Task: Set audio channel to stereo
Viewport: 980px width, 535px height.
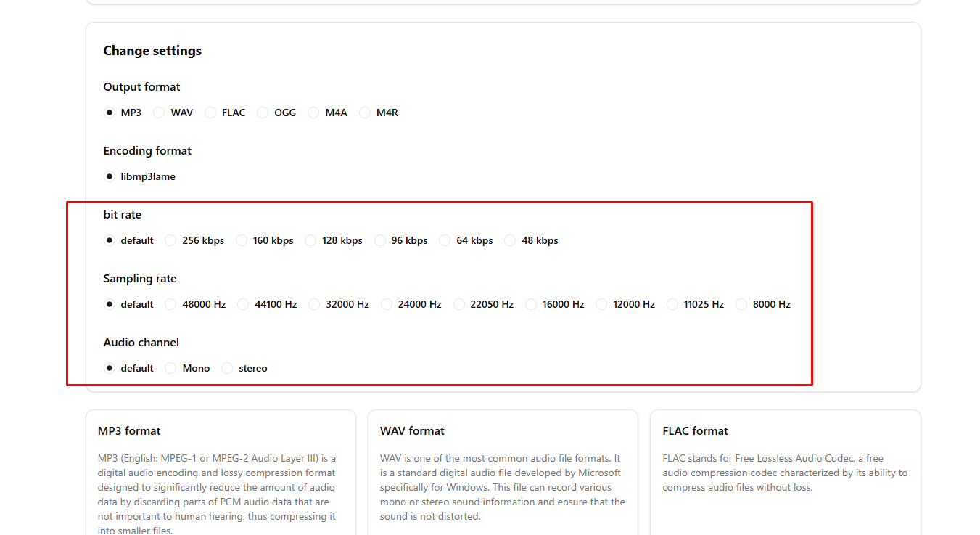Action: [226, 368]
